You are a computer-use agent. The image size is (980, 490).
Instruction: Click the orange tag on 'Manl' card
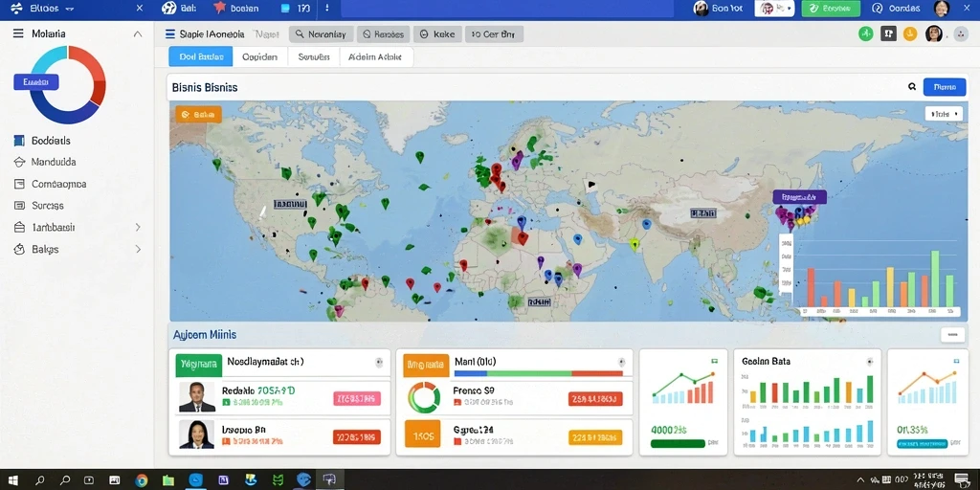[426, 363]
